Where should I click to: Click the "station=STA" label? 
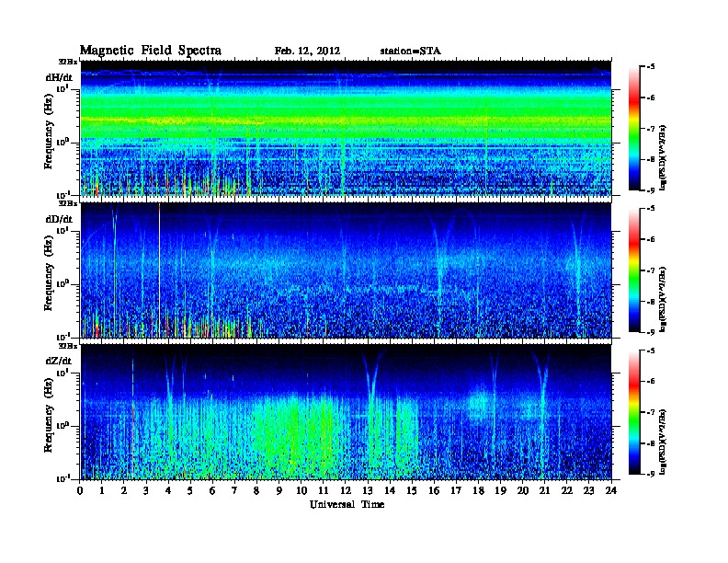coord(411,52)
